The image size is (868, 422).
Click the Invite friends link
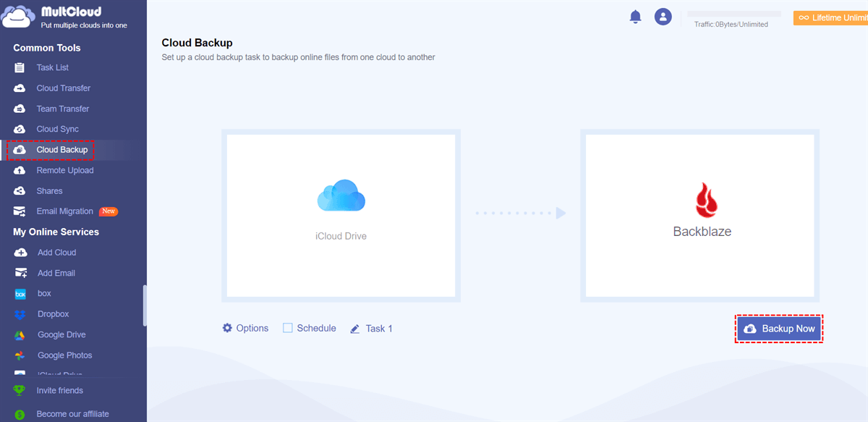click(x=60, y=390)
